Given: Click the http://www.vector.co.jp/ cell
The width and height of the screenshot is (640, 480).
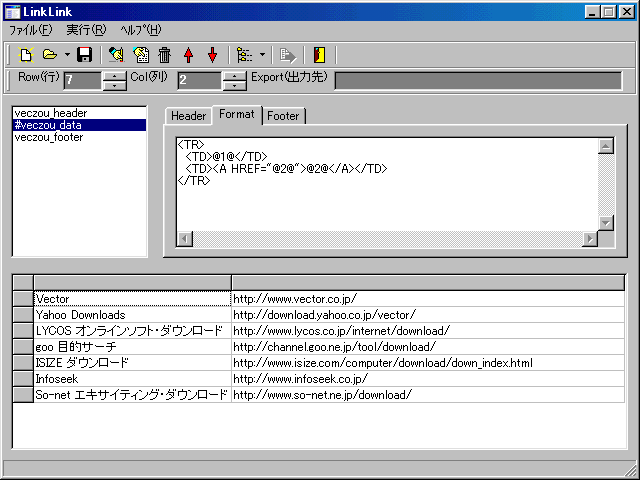Looking at the screenshot, I should click(428, 299).
